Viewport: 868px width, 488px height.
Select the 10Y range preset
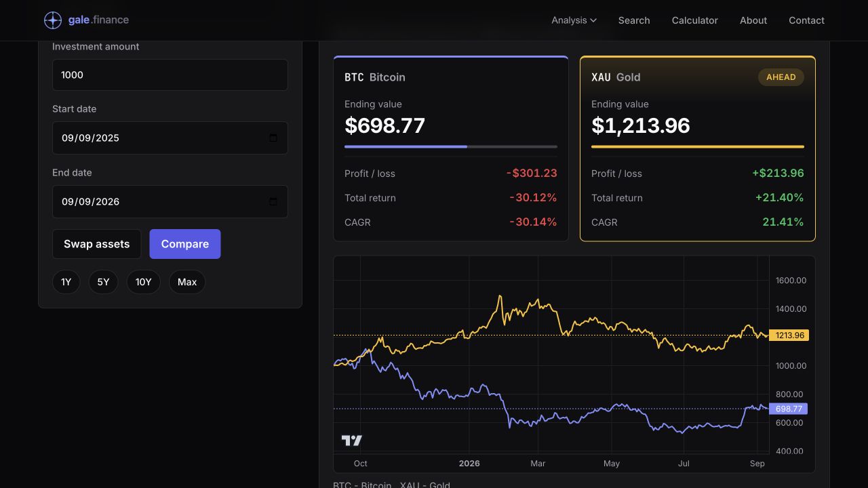(143, 282)
